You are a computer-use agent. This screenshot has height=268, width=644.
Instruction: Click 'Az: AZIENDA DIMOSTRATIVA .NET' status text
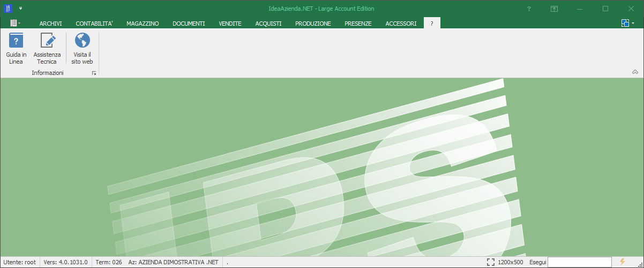(174, 262)
